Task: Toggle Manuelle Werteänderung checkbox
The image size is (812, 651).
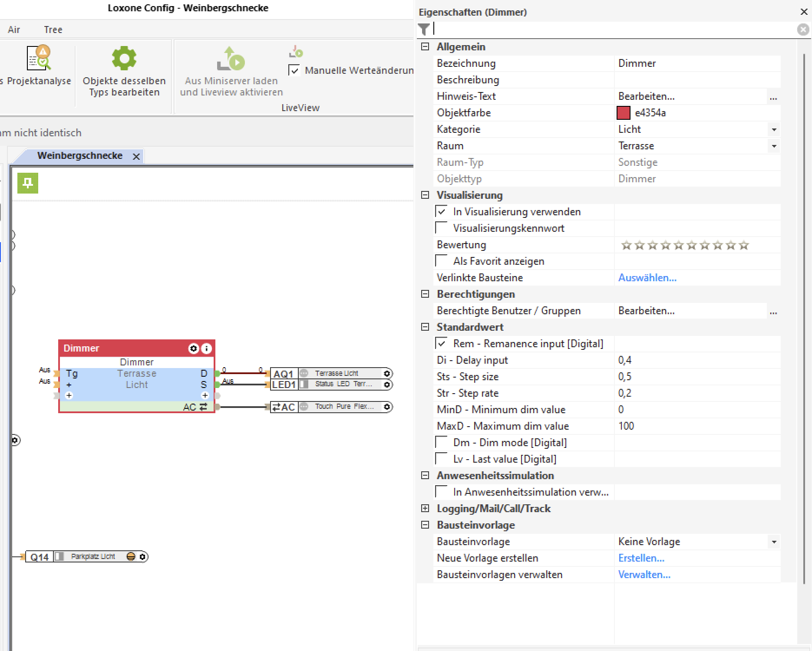Action: pos(294,70)
